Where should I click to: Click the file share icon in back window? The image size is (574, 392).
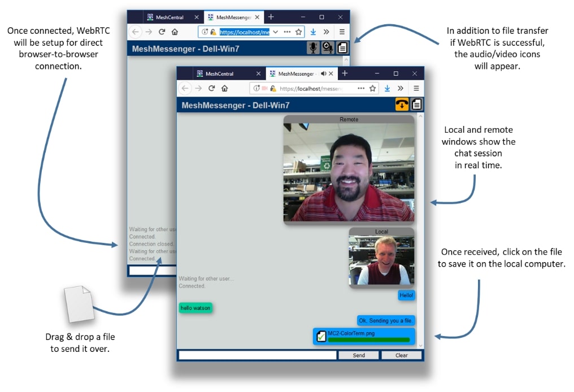[342, 48]
